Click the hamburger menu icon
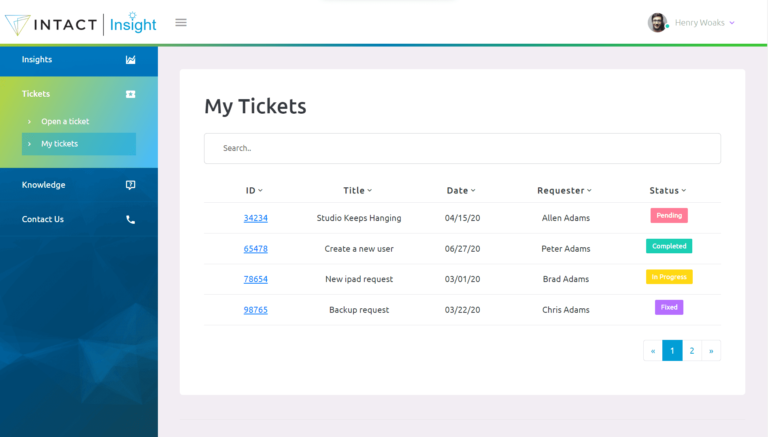The image size is (768, 437). (181, 22)
